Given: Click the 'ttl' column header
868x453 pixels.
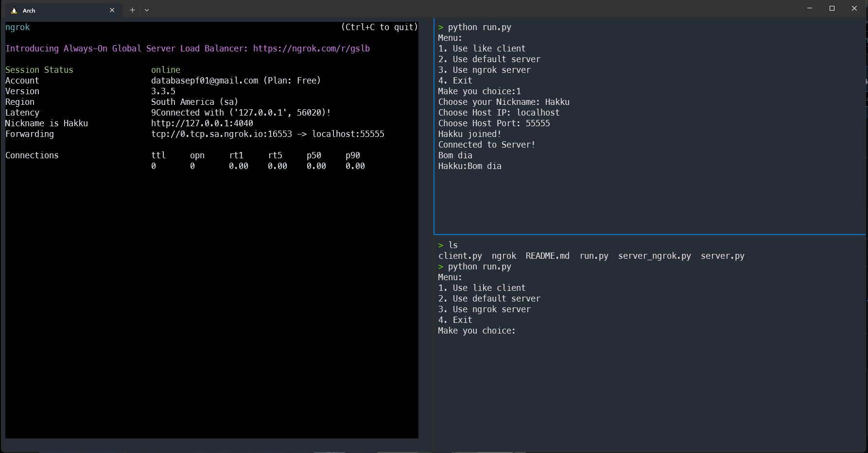Looking at the screenshot, I should [x=158, y=155].
